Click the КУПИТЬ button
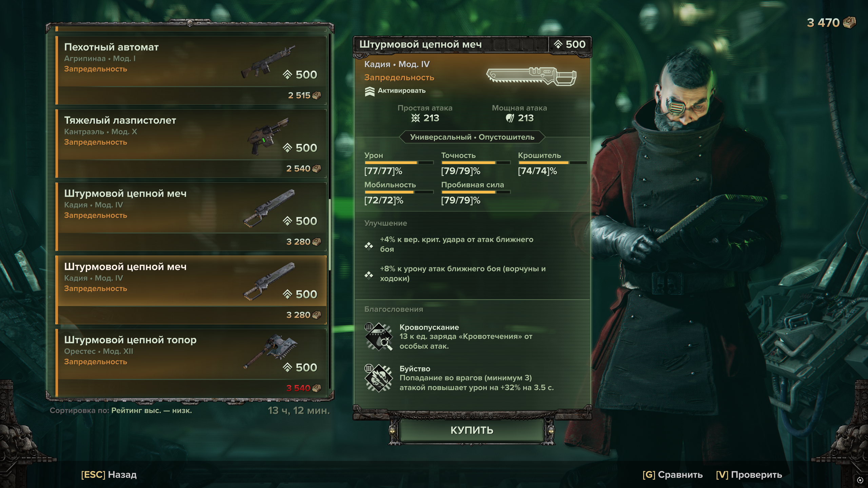868x488 pixels. (x=472, y=430)
